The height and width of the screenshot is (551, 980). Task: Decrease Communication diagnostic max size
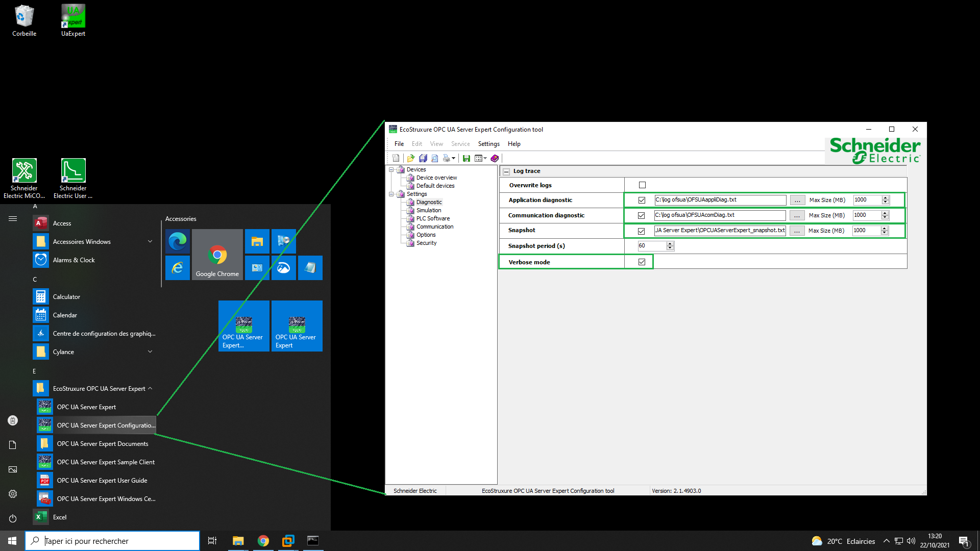pyautogui.click(x=885, y=218)
